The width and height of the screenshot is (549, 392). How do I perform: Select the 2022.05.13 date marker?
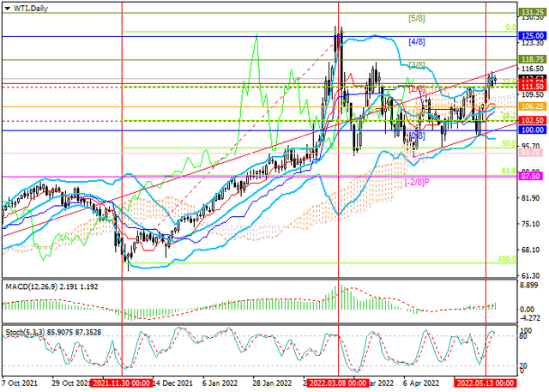click(x=486, y=386)
